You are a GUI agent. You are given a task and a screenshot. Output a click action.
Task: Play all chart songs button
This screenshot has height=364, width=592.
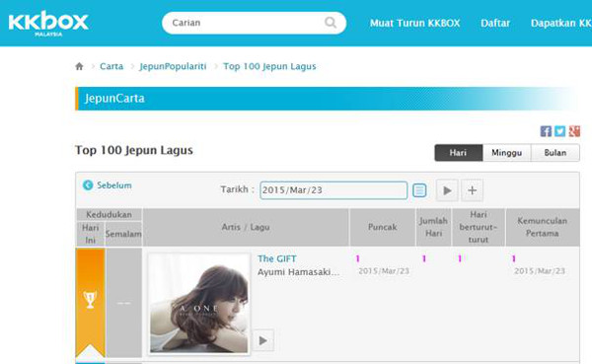click(447, 190)
